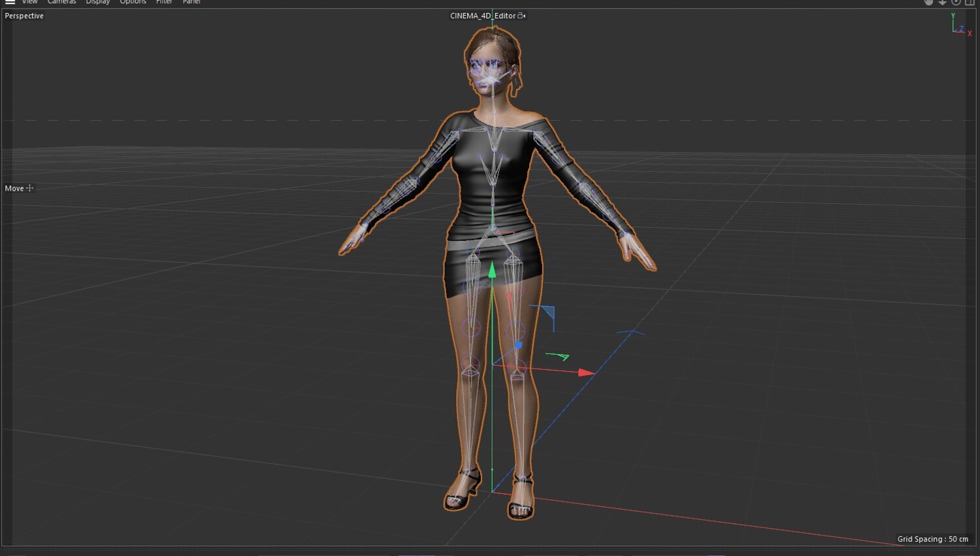Open the Display menu

pos(98,2)
